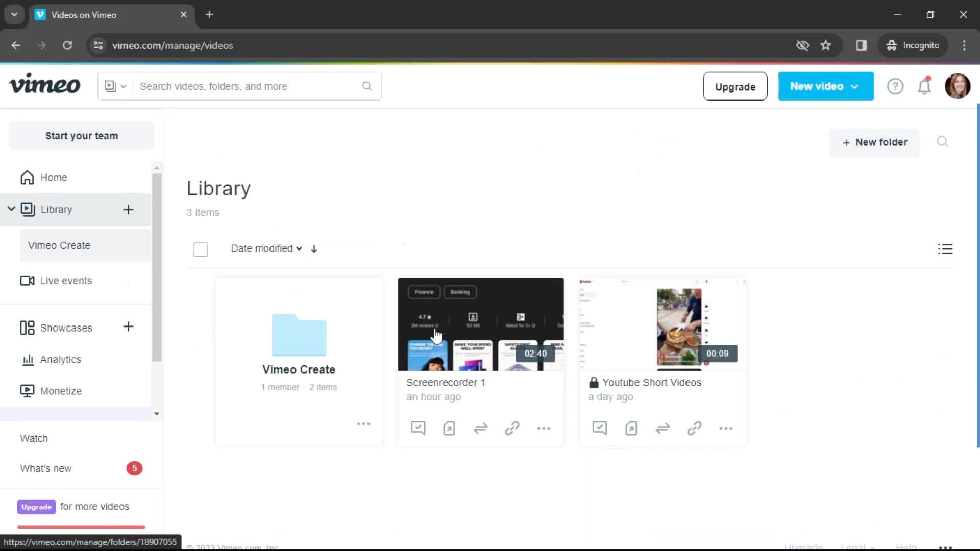Click the New folder button in Library
980x551 pixels.
coord(874,142)
